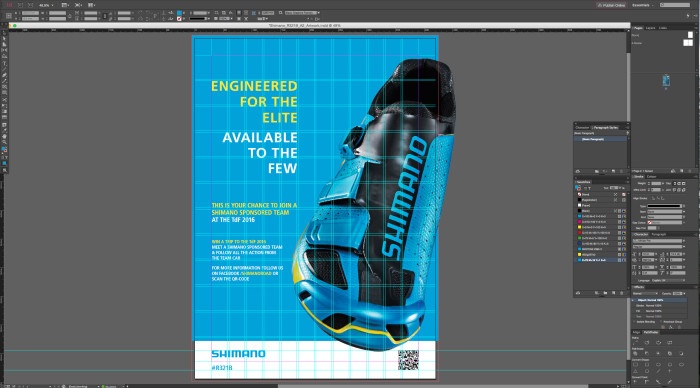
Task: Click trash icon in Swatches panel
Action: 621,293
